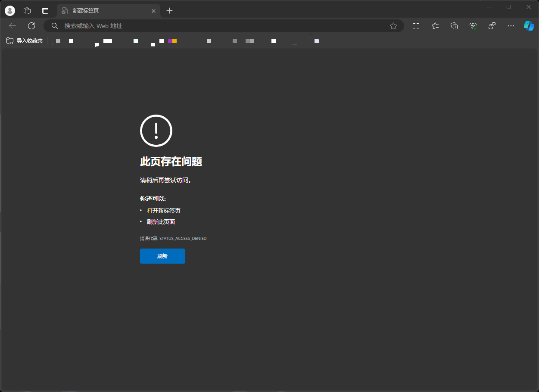
Task: Open Browser essentials heart icon
Action: (473, 26)
